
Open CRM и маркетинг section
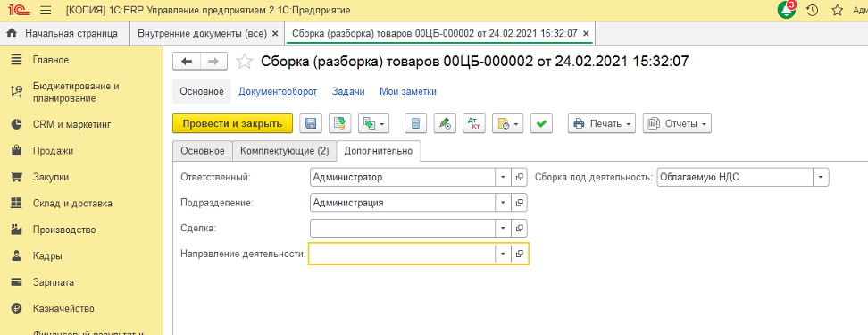72,124
